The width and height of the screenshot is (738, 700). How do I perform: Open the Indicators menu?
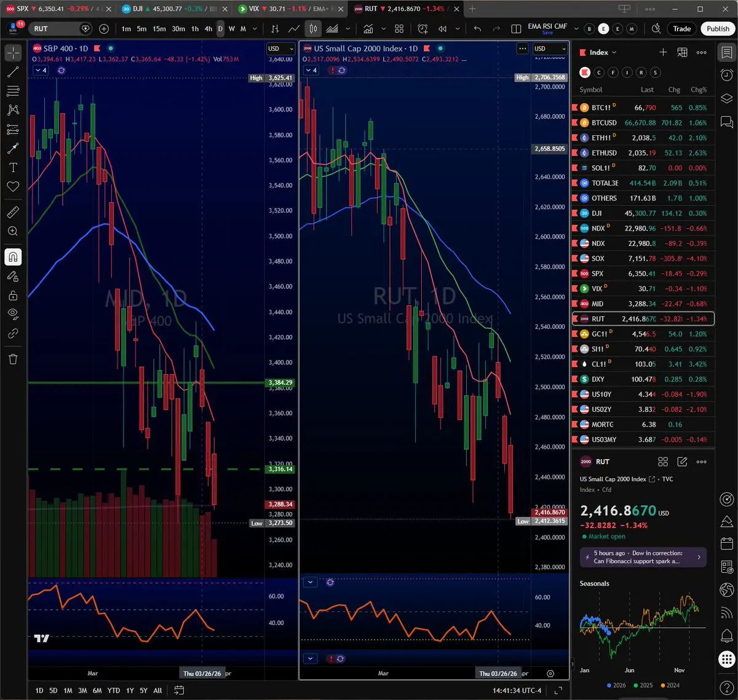[368, 29]
